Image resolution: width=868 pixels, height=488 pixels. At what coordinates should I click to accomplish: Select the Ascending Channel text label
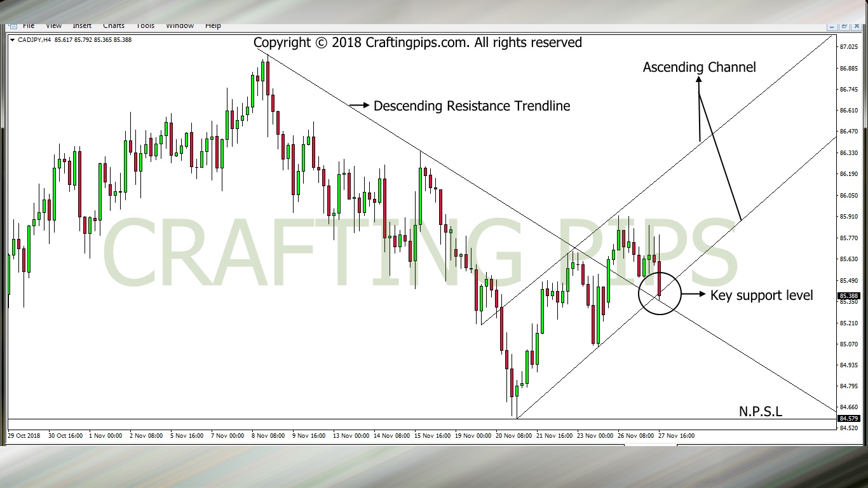point(699,67)
